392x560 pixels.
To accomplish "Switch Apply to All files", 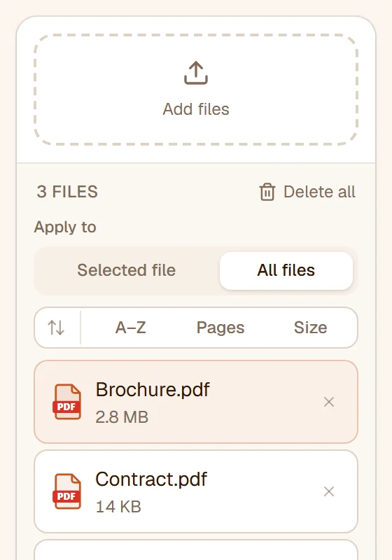I will pyautogui.click(x=286, y=270).
